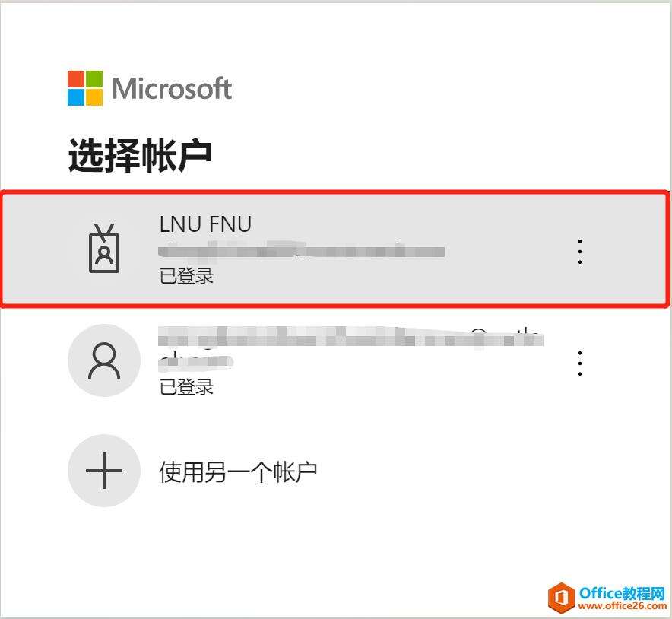Select the highlighted LNU FNU account tile
This screenshot has height=619, width=672.
tap(335, 249)
